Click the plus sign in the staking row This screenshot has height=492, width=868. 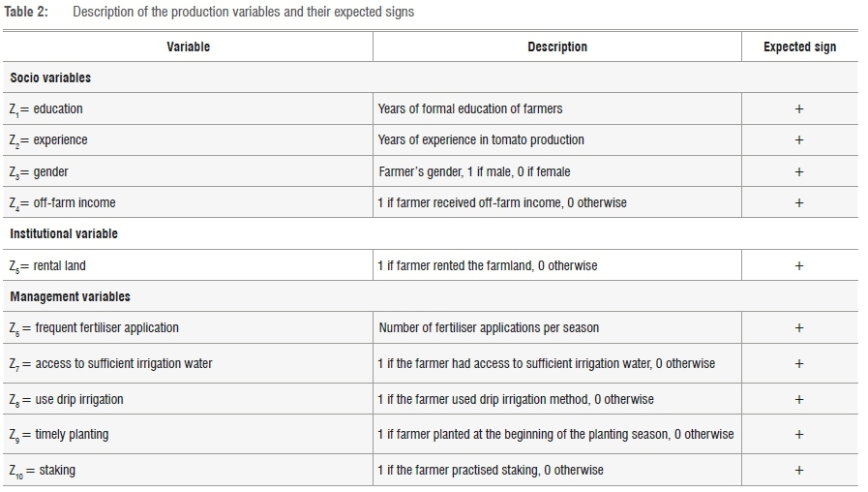click(x=799, y=470)
